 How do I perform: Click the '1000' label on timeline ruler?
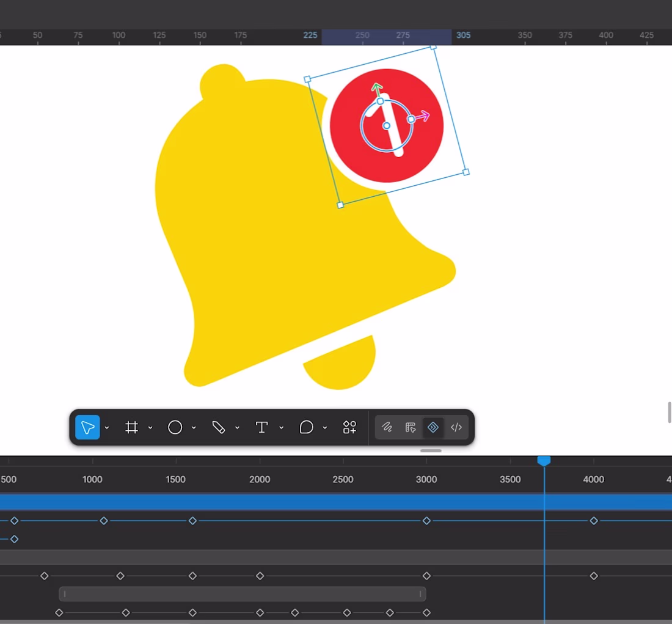tap(92, 480)
